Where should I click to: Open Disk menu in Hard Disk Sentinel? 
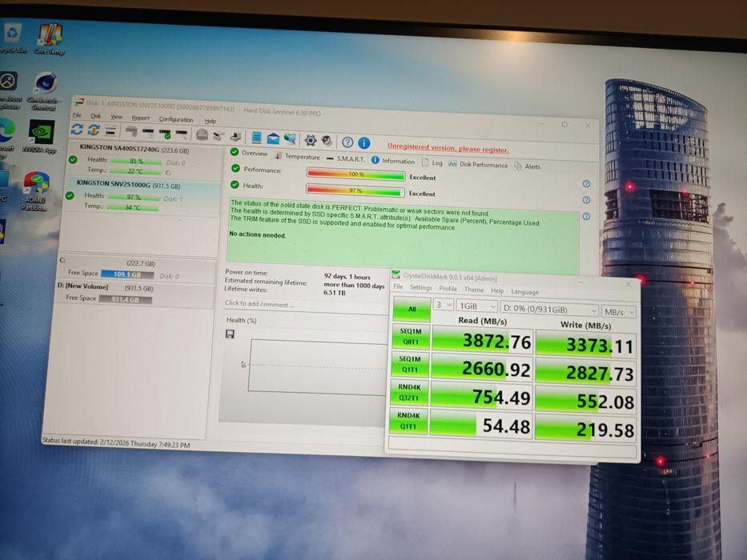point(96,116)
